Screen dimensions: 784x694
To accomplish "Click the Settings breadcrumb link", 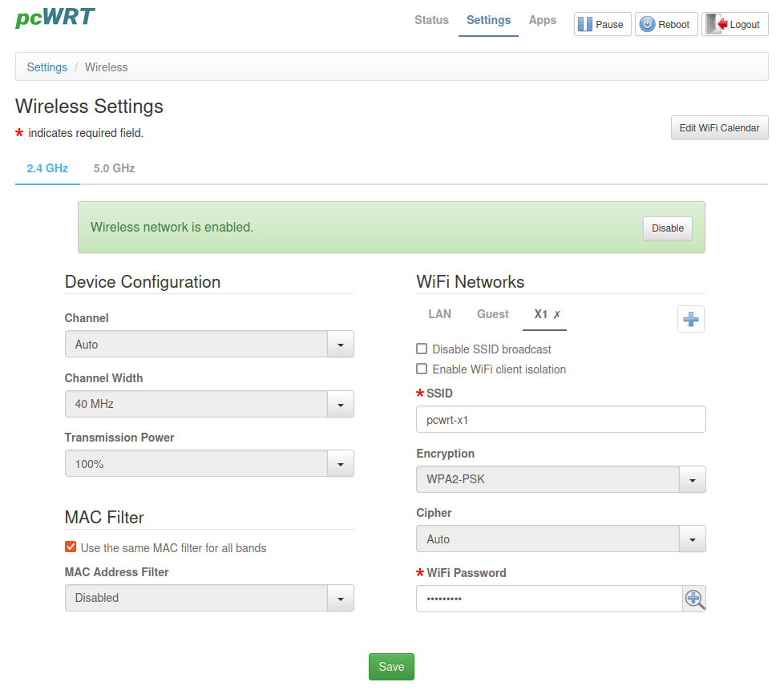I will tap(47, 67).
